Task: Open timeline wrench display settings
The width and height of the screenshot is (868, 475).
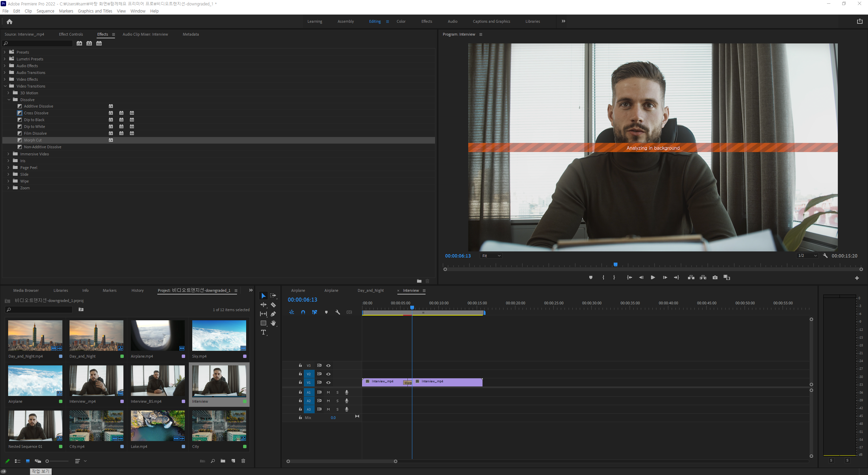Action: (x=338, y=312)
